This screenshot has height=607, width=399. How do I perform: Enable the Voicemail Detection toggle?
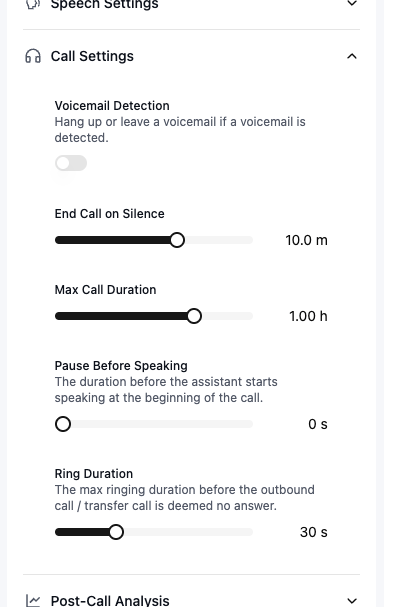(x=71, y=163)
